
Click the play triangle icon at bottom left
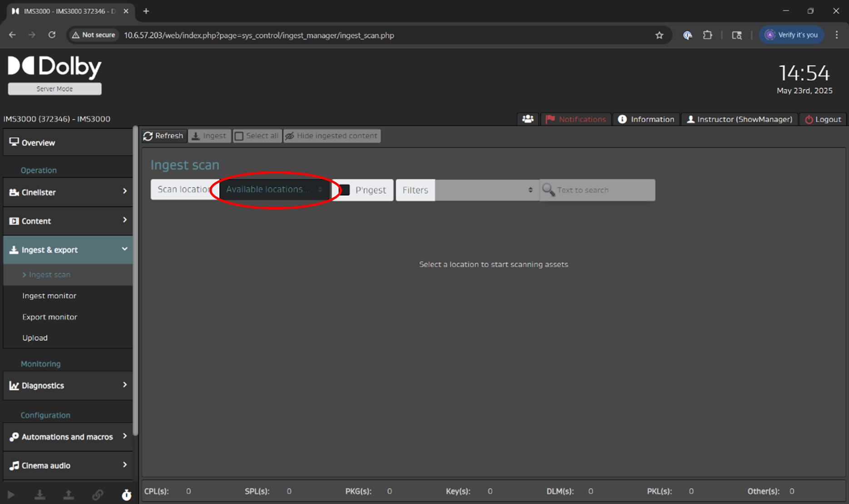tap(11, 495)
